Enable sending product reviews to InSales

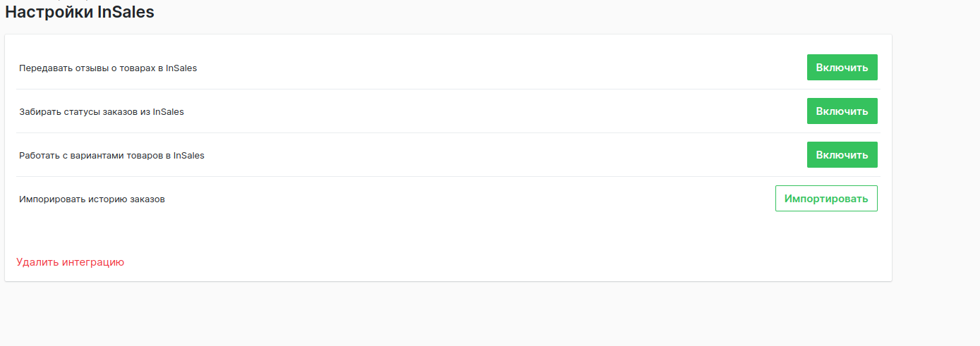[x=842, y=68]
